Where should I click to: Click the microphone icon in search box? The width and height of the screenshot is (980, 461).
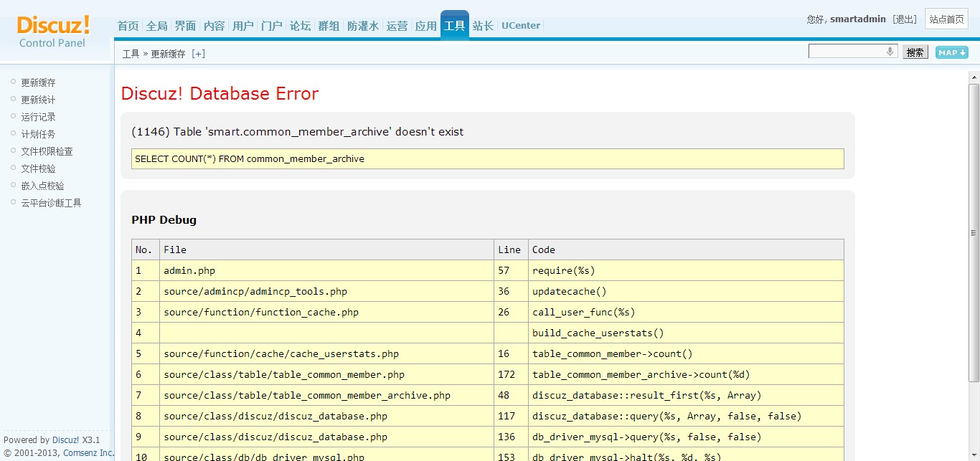click(890, 51)
